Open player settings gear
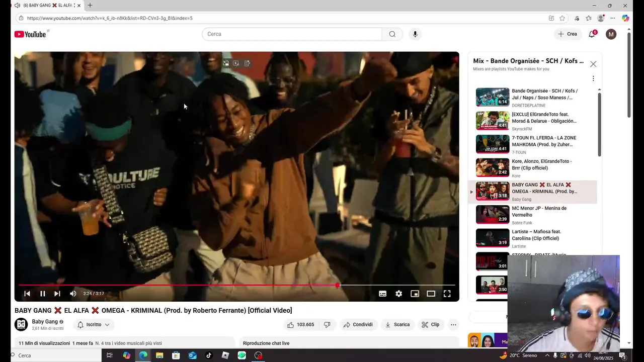The height and width of the screenshot is (362, 644). click(x=398, y=294)
